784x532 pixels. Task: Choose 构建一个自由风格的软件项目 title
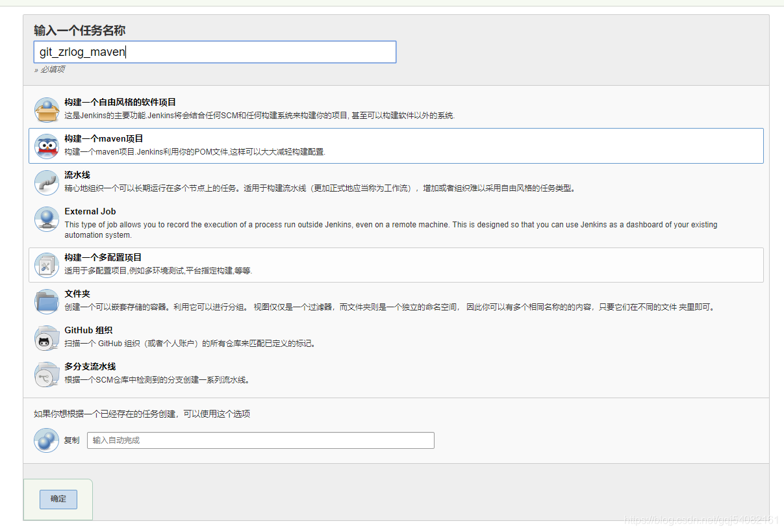coord(120,103)
